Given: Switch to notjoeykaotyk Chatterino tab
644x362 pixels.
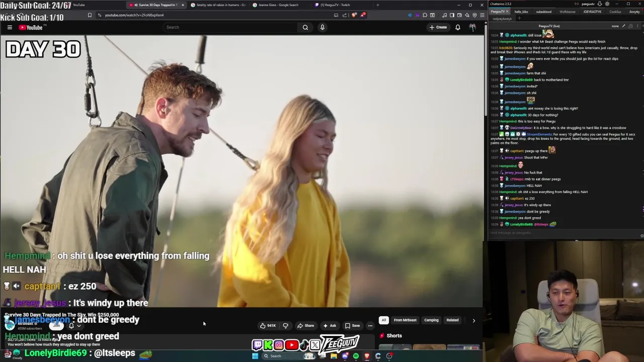Looking at the screenshot, I should point(502,19).
